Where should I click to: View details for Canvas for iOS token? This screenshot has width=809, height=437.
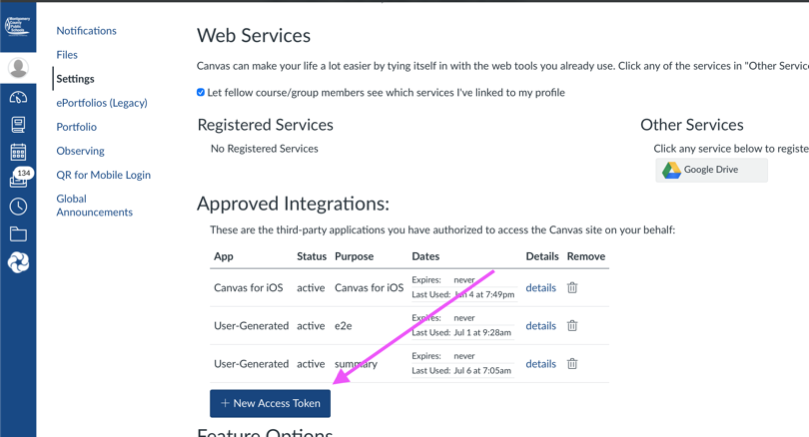click(x=541, y=288)
